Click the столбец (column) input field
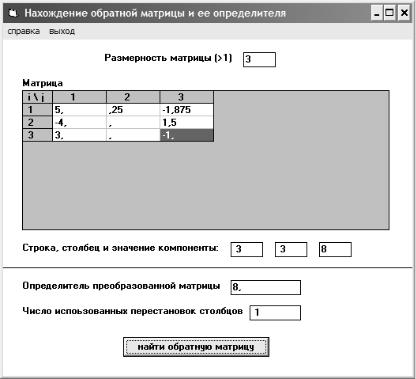This screenshot has width=416, height=379. click(291, 249)
